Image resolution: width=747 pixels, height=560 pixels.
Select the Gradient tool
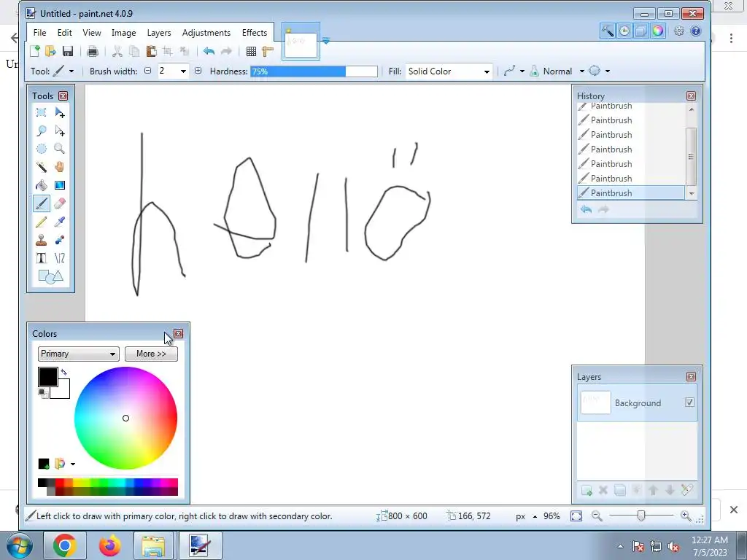[x=60, y=185]
